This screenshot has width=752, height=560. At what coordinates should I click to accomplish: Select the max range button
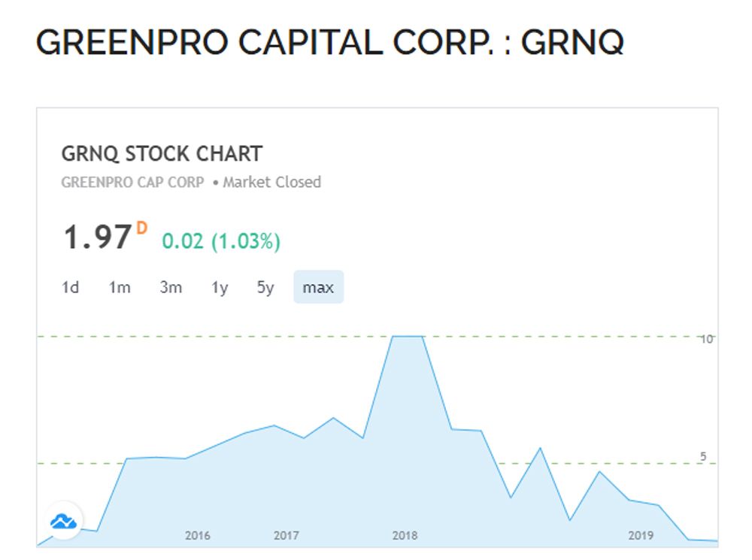318,287
